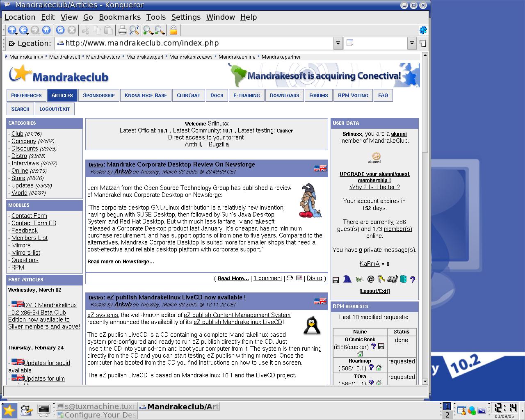Clear the location bar with the clear icon
Viewport: 525px width, 420px height.
11,43
